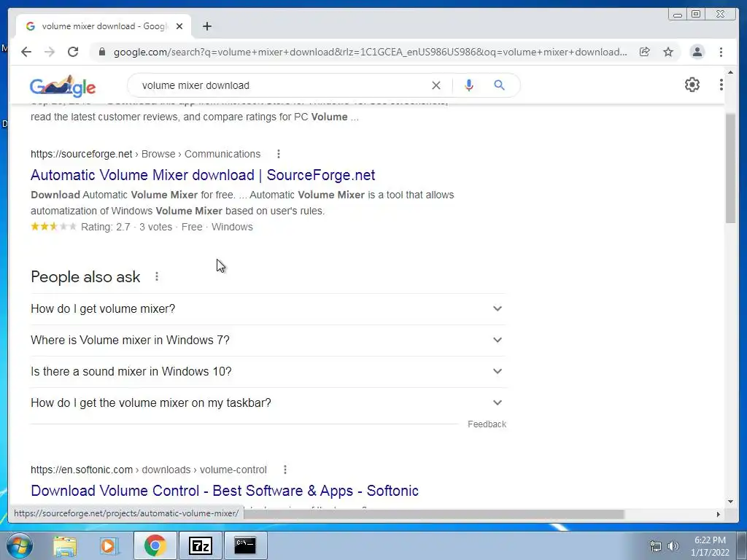Image resolution: width=747 pixels, height=560 pixels.
Task: Click the vertical scrollbar thumb
Action: 730,168
